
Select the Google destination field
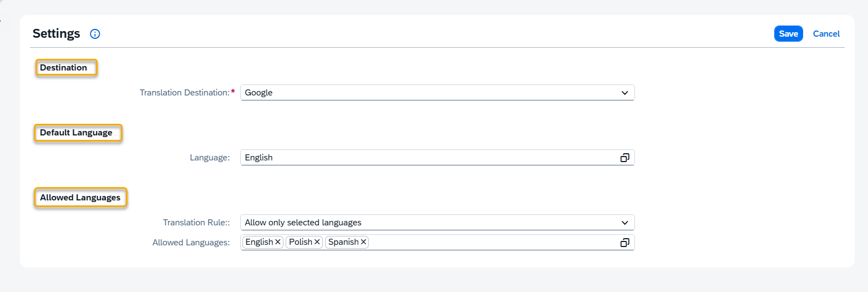(427, 93)
